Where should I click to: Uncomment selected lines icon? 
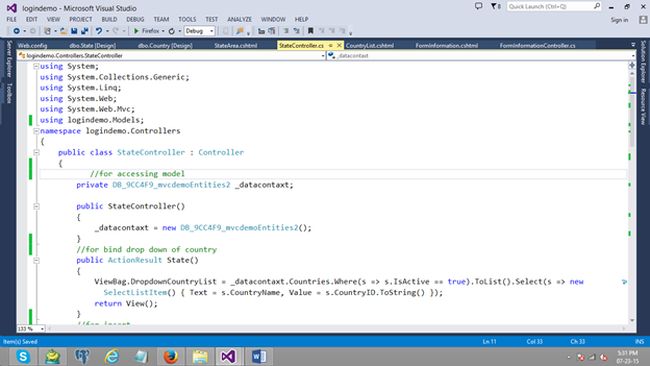(296, 31)
